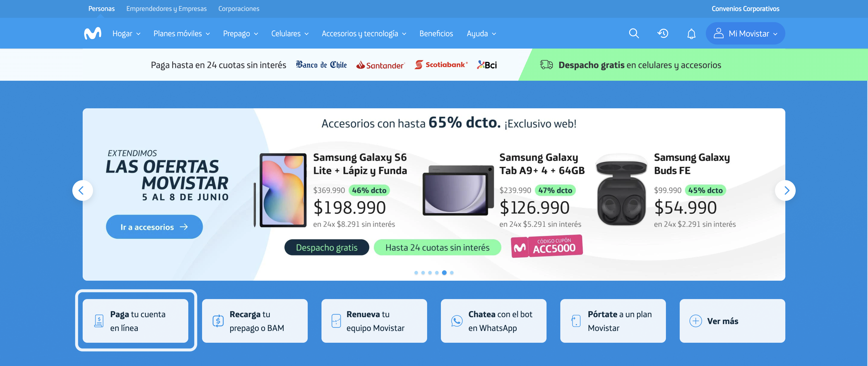Select the first carousel pagination dot
The image size is (868, 366).
coord(416,273)
